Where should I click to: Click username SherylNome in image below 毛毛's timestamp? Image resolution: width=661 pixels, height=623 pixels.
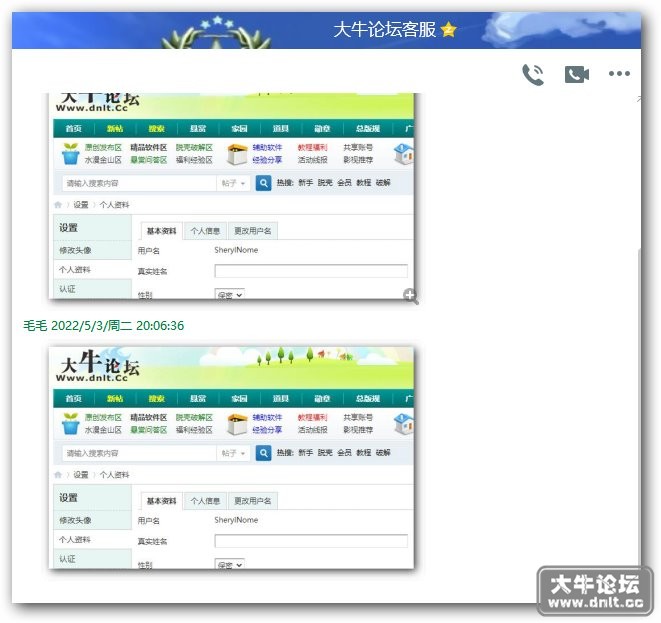pos(236,520)
